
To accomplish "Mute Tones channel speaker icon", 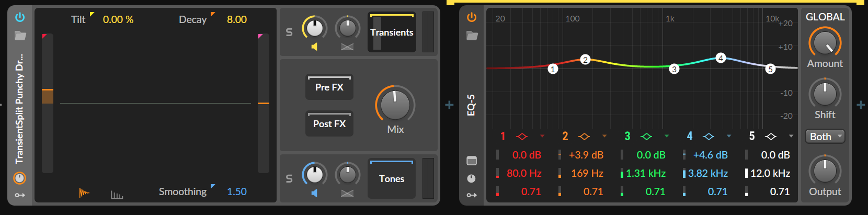I will (x=314, y=193).
